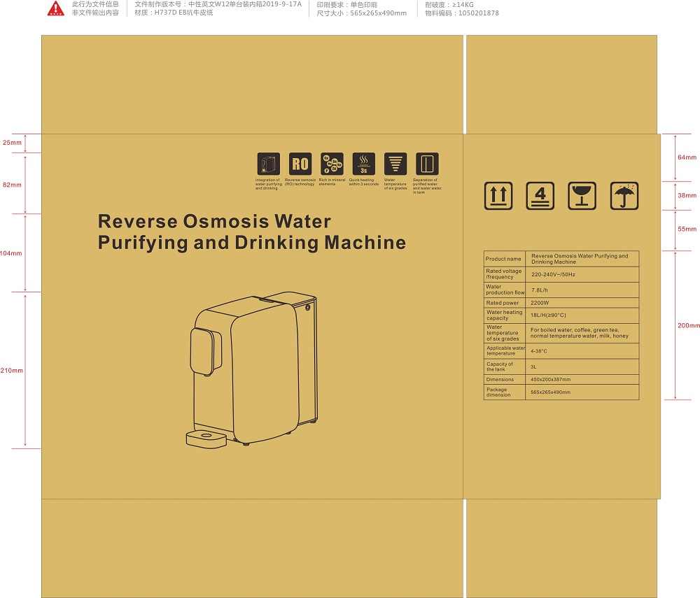This screenshot has height=598, width=700.
Task: Click the water purifying and drinking integration icon
Action: point(268,164)
